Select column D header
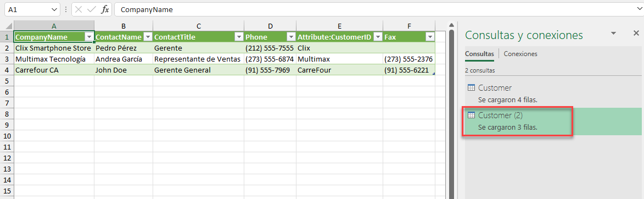 pyautogui.click(x=270, y=26)
